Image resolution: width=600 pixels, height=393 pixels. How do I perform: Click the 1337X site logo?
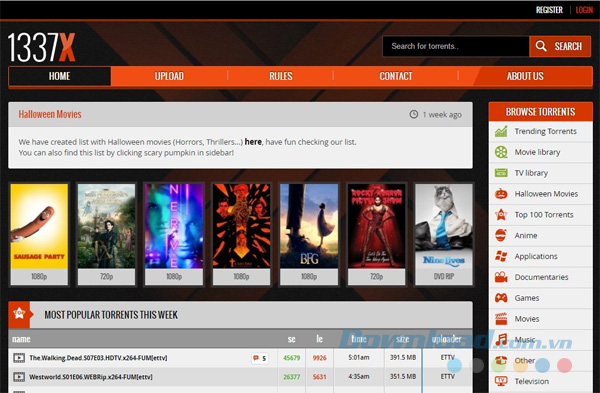41,47
